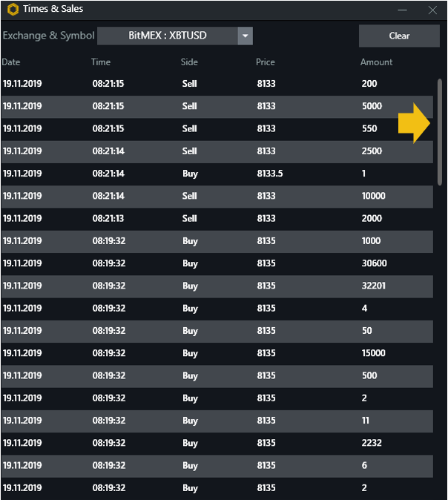Click the Clear button

399,36
